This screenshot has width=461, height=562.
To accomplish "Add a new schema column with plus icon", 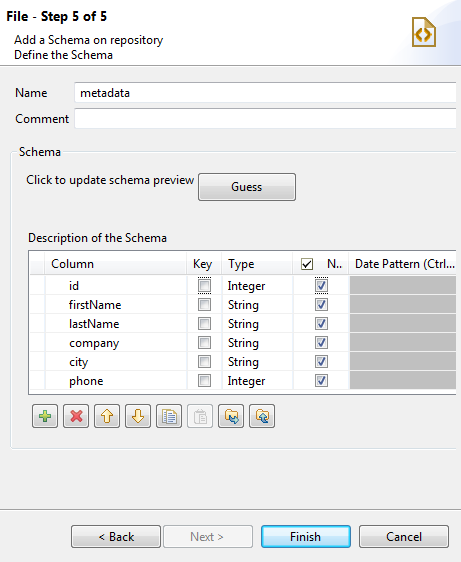I will [45, 416].
